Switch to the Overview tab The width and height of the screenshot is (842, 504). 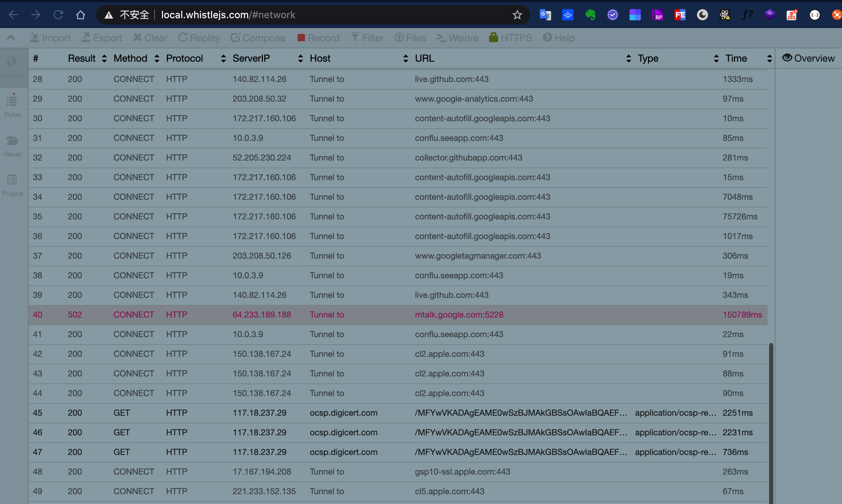808,59
